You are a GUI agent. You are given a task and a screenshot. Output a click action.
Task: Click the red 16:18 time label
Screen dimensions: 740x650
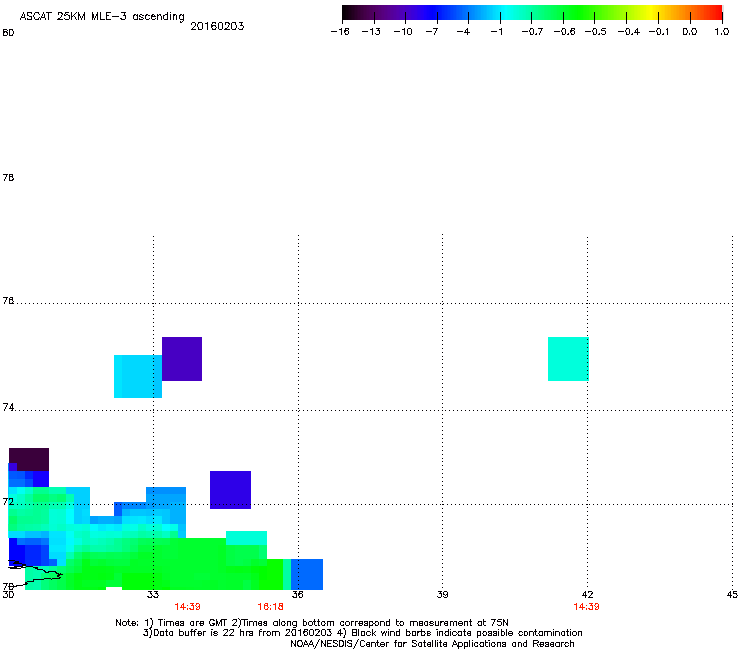(270, 607)
